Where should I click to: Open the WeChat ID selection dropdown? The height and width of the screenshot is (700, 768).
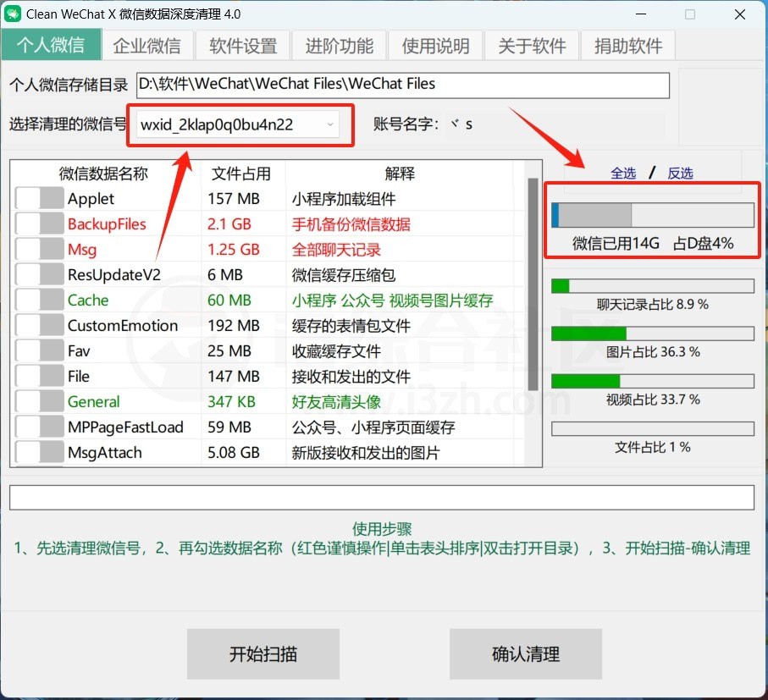(330, 123)
